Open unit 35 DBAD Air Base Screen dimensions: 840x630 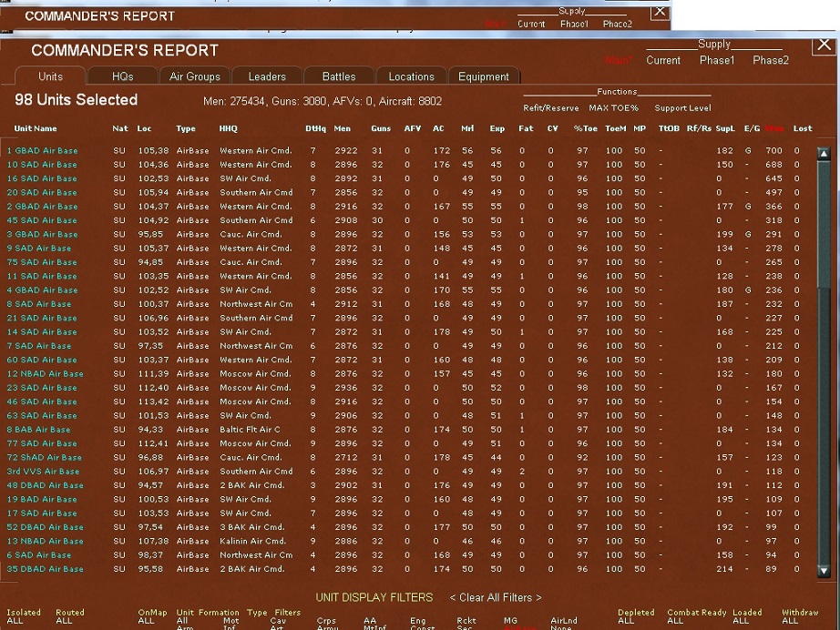[45, 569]
